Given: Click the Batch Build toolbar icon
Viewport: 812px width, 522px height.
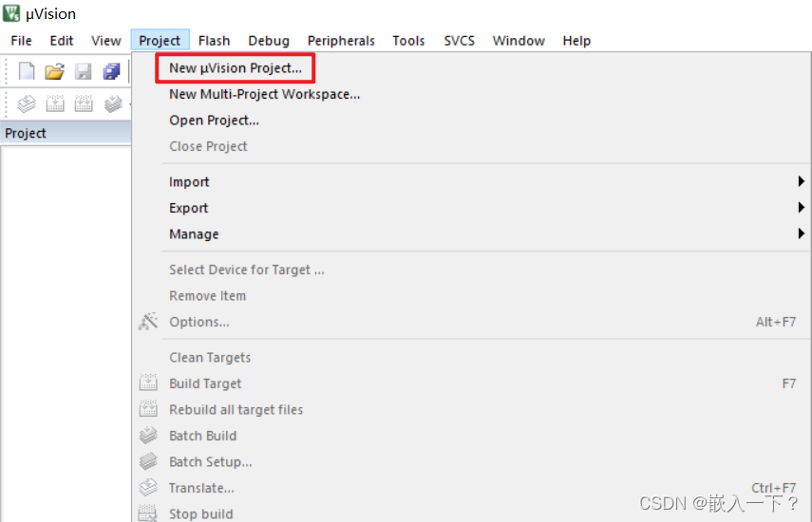Looking at the screenshot, I should tap(112, 104).
